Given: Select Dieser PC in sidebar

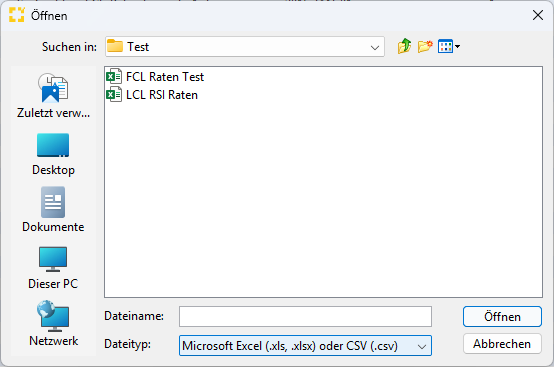Looking at the screenshot, I should point(53,268).
